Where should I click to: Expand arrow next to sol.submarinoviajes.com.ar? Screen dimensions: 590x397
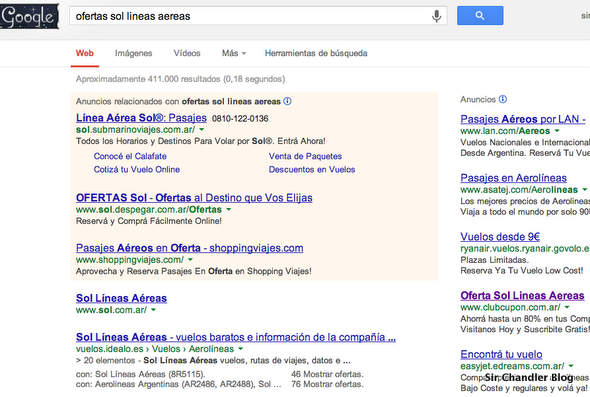[202, 129]
